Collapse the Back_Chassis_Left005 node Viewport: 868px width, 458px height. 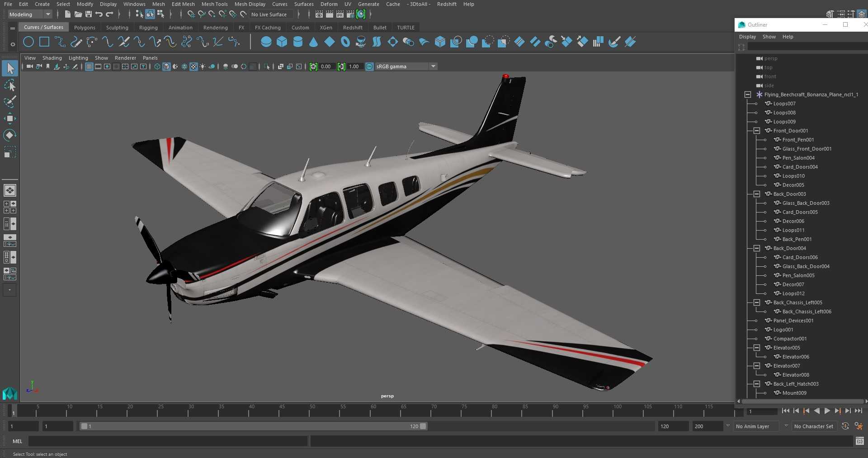tap(757, 302)
